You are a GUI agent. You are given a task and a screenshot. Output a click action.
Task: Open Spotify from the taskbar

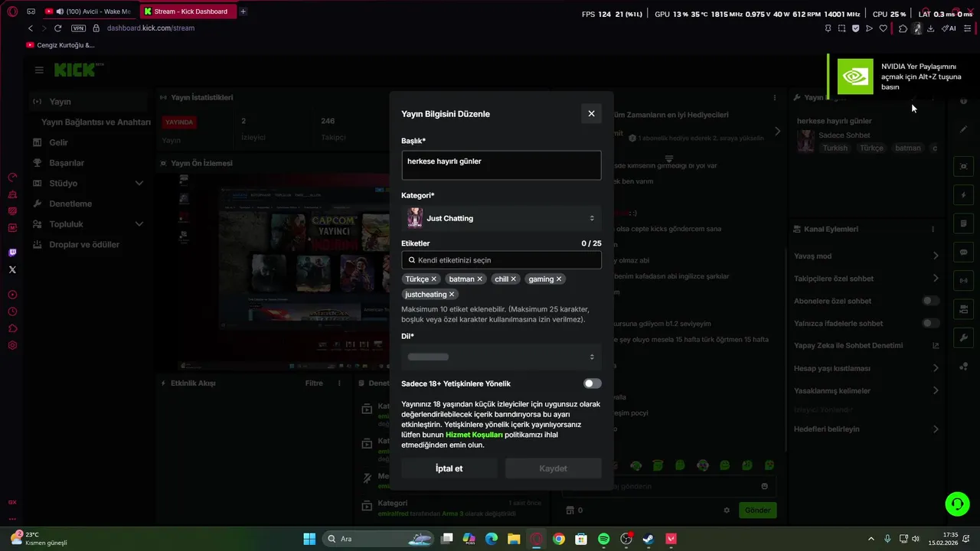603,539
